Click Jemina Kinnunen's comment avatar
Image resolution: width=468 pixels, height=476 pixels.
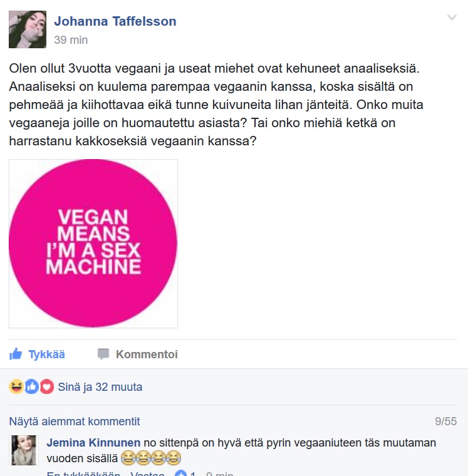[x=24, y=450]
